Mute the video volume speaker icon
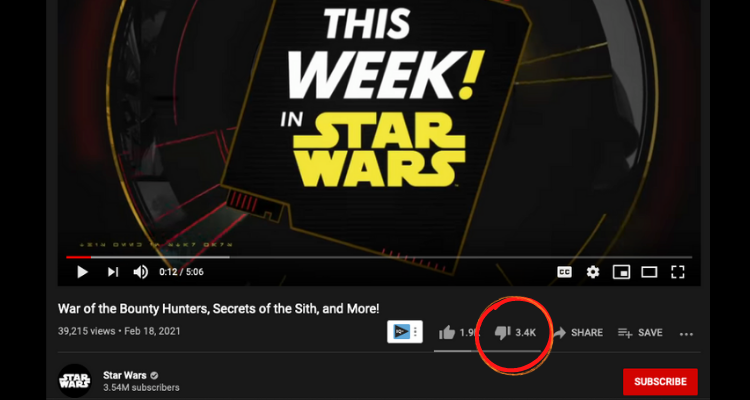The height and width of the screenshot is (400, 750). click(140, 272)
